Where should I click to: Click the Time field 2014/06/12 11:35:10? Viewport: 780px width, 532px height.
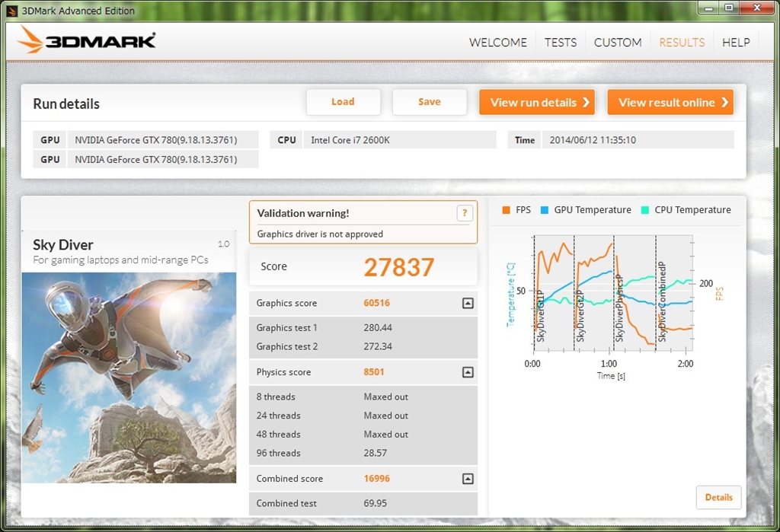(x=638, y=140)
